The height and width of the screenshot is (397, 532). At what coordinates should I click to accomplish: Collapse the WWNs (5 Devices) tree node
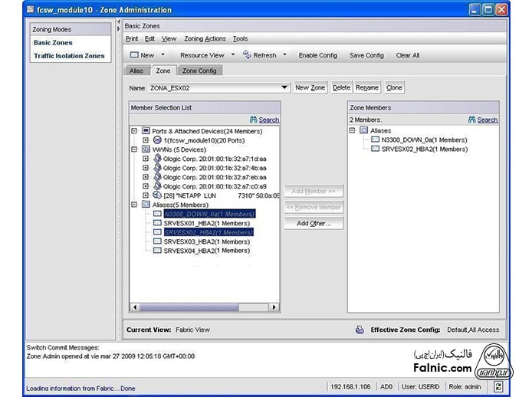[x=134, y=149]
